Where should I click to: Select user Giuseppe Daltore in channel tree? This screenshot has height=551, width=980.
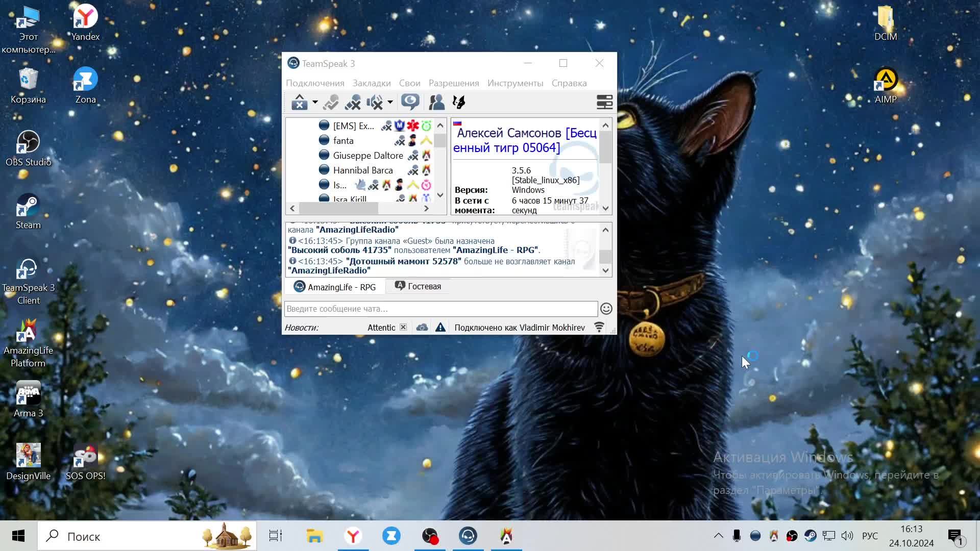[x=367, y=156]
